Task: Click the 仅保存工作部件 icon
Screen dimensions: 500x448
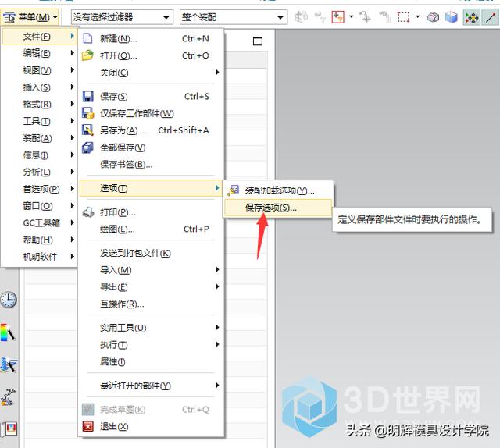Action: pyautogui.click(x=88, y=113)
